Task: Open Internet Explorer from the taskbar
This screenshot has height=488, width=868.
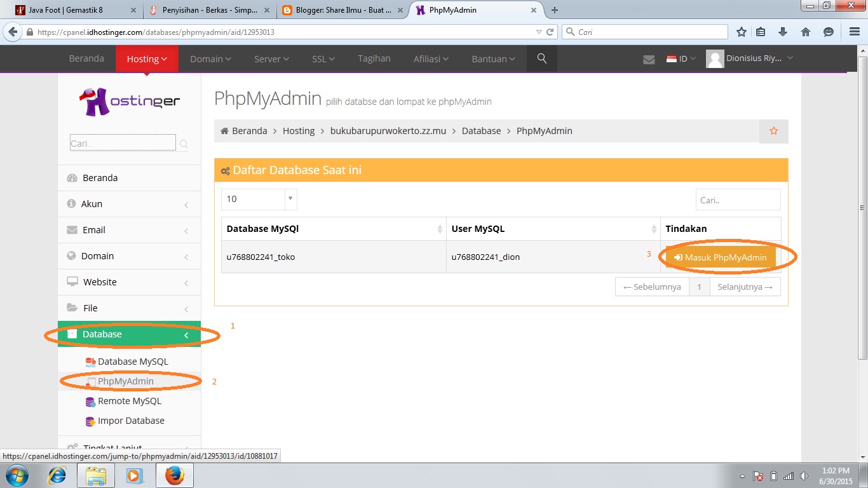Action: 57,475
